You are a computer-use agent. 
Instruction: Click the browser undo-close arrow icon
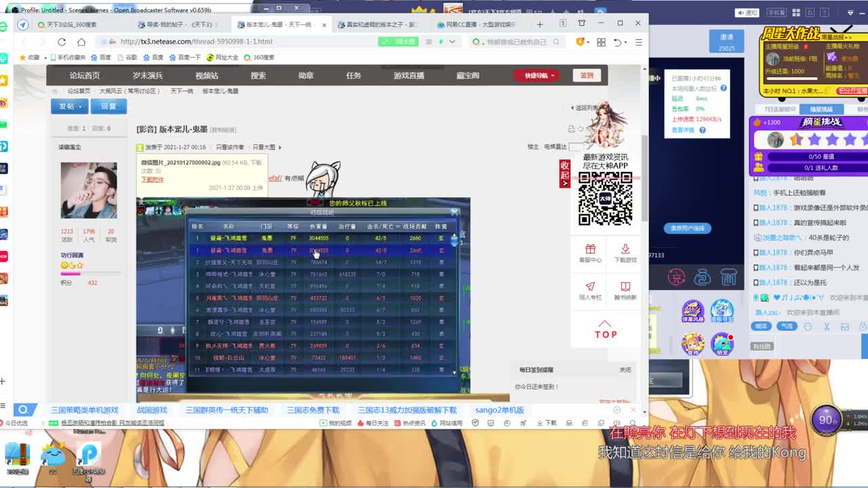[618, 42]
